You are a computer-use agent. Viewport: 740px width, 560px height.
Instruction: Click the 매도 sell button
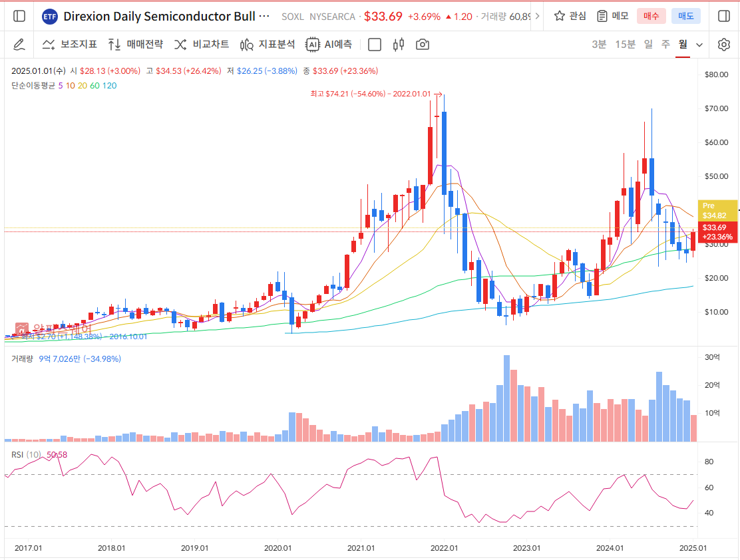(685, 16)
